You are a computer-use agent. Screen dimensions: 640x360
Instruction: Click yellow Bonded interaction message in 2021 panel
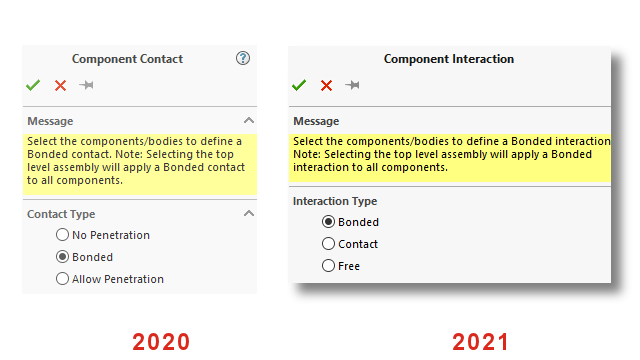(452, 154)
